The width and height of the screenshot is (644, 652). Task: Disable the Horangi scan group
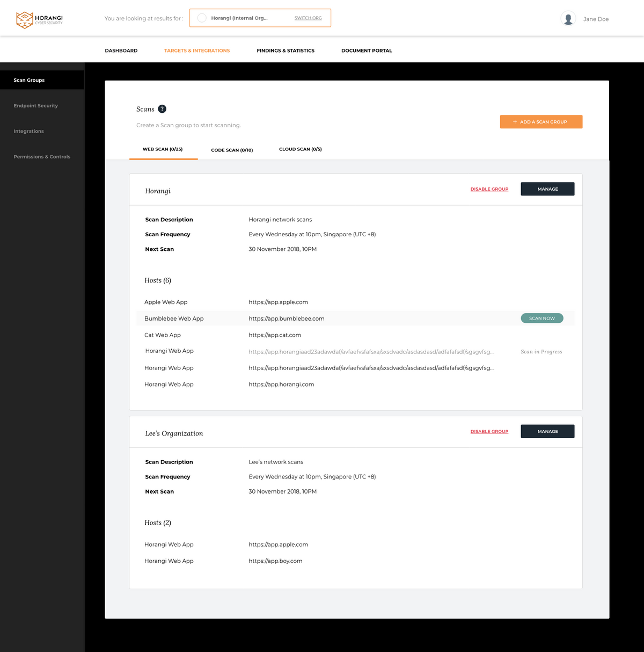click(489, 189)
